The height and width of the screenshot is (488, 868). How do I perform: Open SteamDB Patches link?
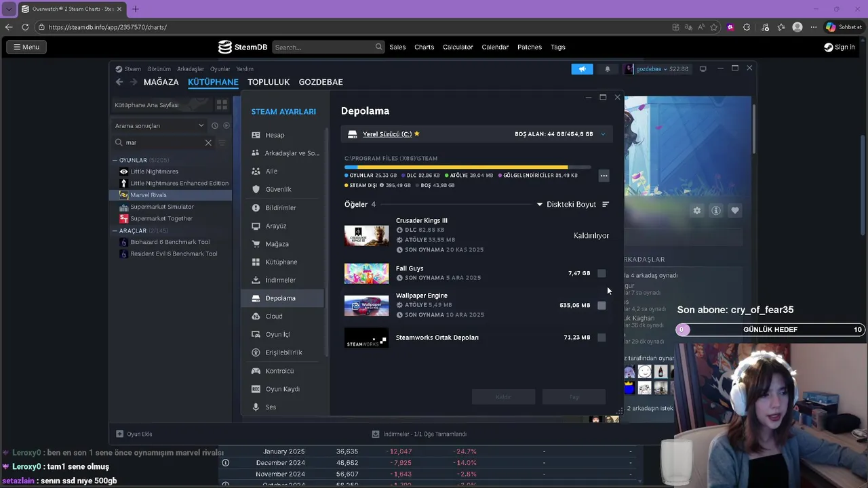pos(530,47)
